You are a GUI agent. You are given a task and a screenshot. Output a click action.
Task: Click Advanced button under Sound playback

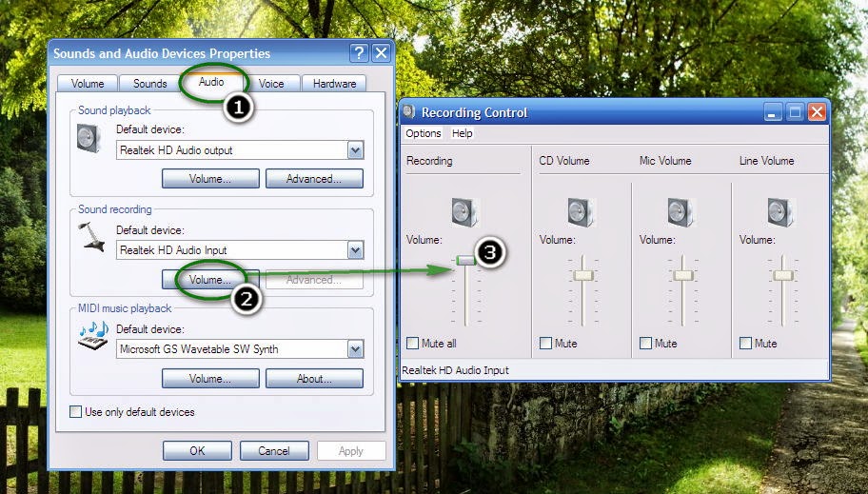point(314,179)
